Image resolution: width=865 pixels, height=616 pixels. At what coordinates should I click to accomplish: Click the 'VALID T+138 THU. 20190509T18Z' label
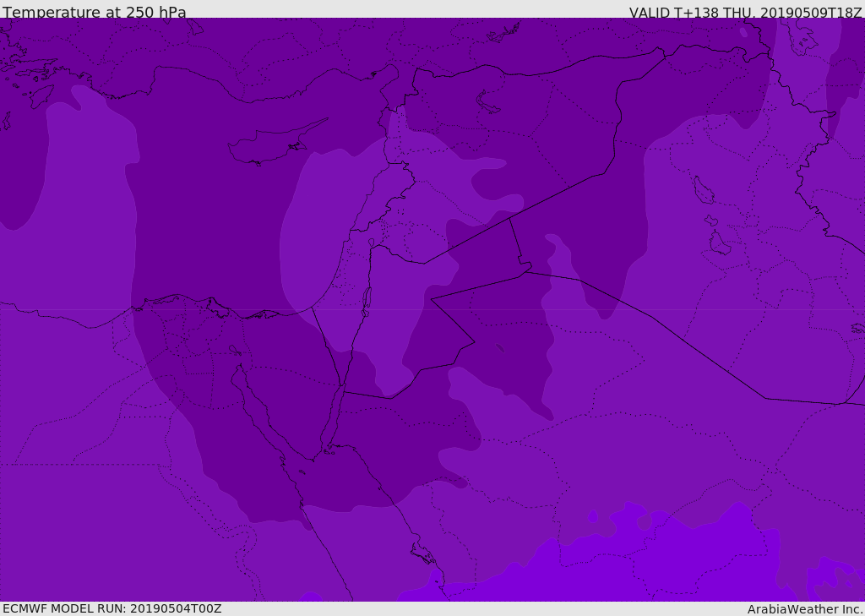(745, 12)
